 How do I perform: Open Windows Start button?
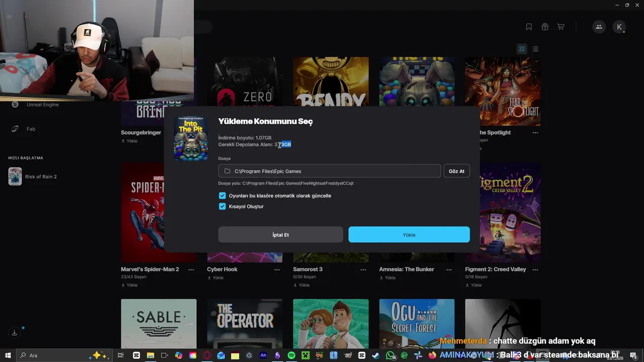[x=8, y=355]
